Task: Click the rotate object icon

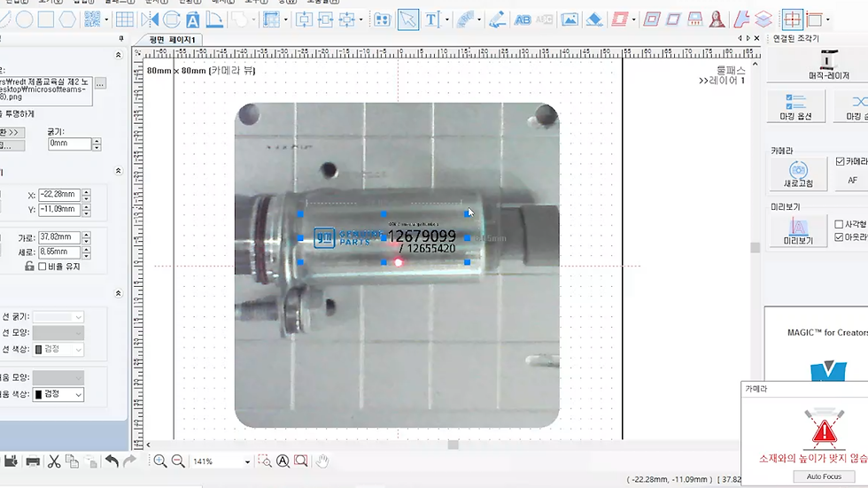Action: (172, 19)
